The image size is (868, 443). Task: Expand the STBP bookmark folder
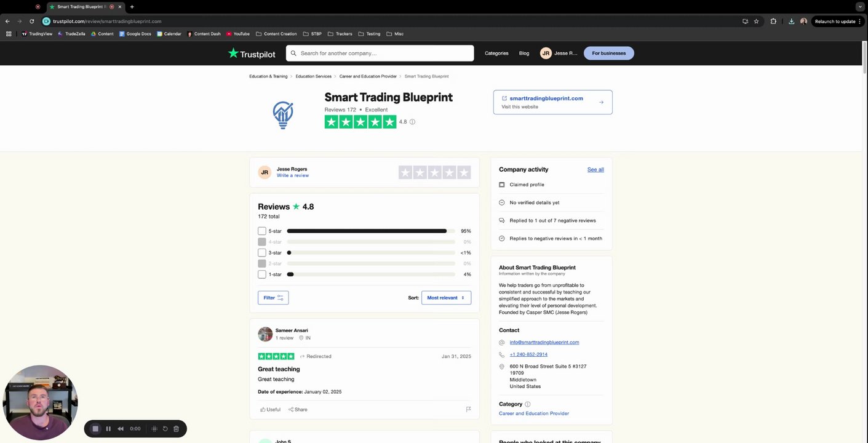click(312, 34)
